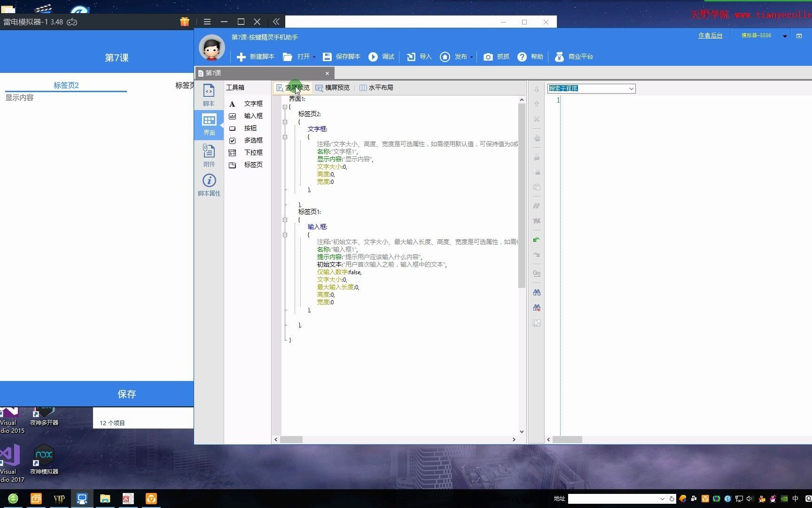
Task: Click the redo arrow icon
Action: pos(536,255)
